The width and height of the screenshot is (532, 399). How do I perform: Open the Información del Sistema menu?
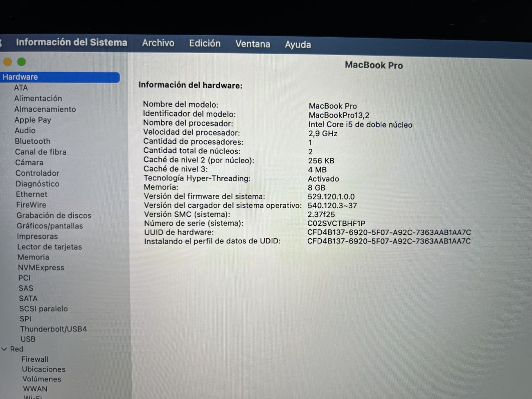(x=72, y=43)
